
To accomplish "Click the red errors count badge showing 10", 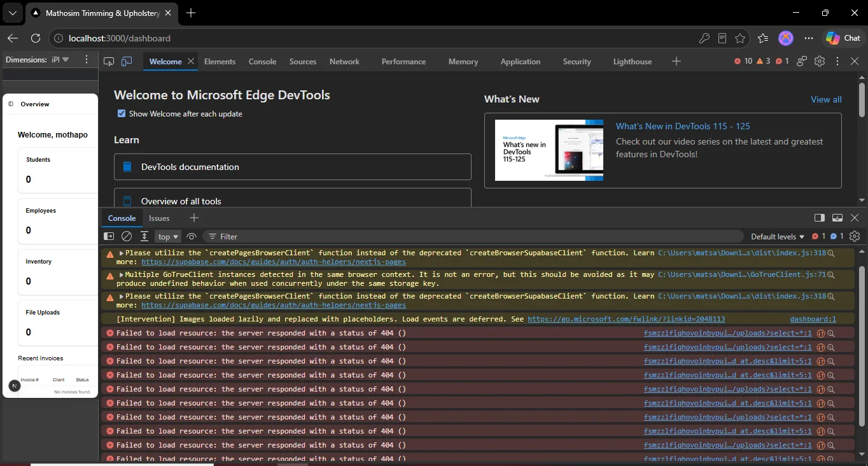I will click(x=743, y=61).
